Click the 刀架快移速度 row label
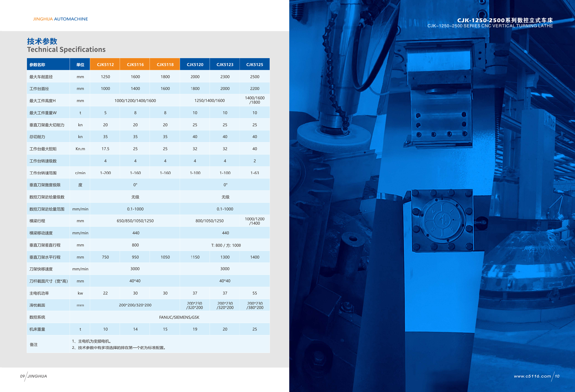Screen dimensions: 575x392 coord(41,269)
